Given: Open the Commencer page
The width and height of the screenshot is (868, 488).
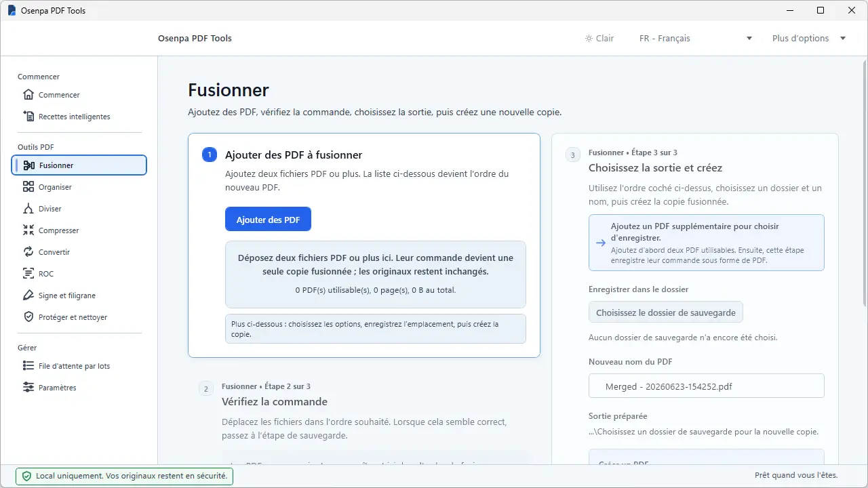Looking at the screenshot, I should [x=79, y=95].
